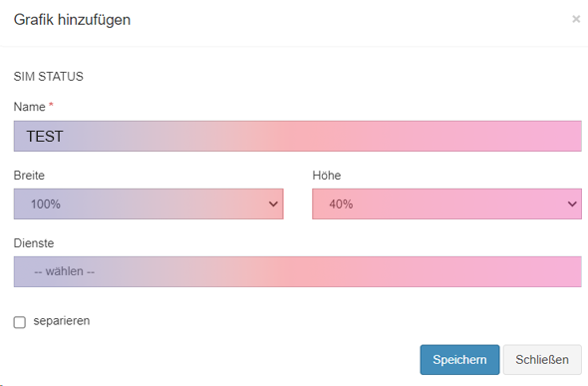
Task: Click the red required asterisk beside Name
Action: click(x=51, y=105)
